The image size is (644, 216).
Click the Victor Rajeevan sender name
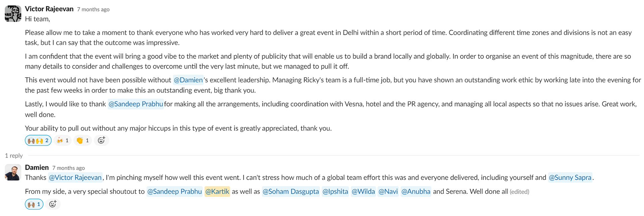[x=49, y=9]
